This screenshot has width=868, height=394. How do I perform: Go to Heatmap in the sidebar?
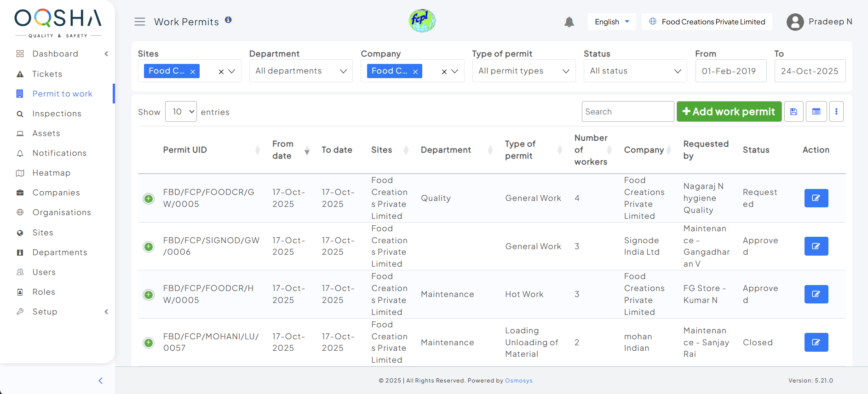[51, 173]
